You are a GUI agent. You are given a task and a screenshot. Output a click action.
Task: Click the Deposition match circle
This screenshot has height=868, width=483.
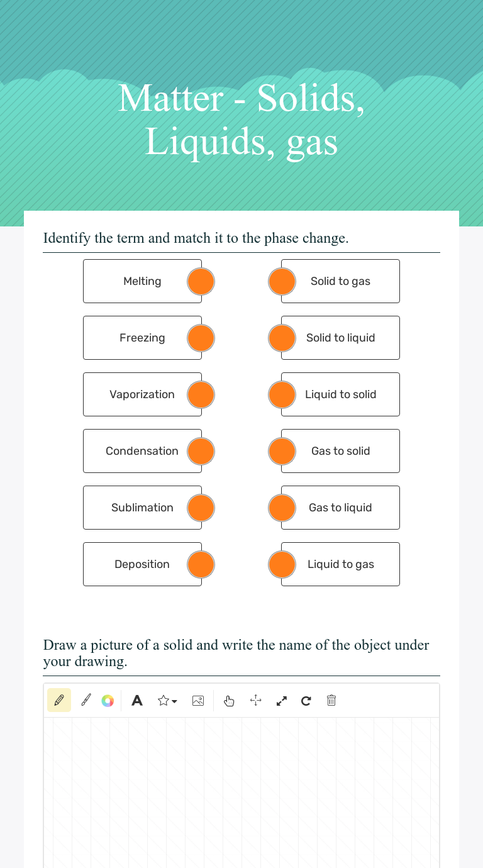[201, 564]
